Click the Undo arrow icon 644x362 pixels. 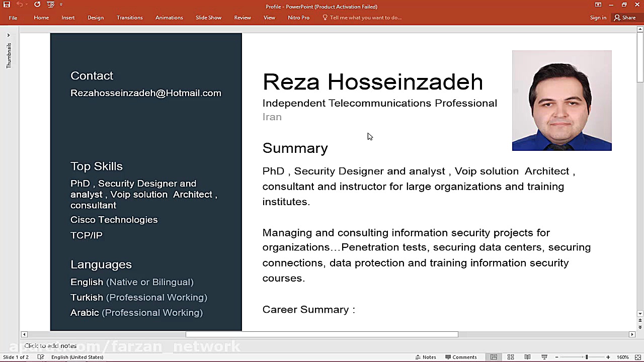[19, 5]
